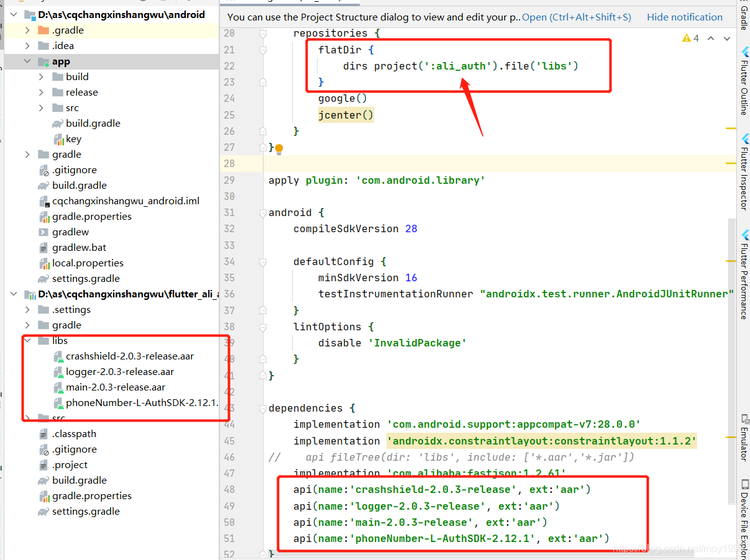750x560 pixels.
Task: Collapse the libs folder arrow
Action: (x=27, y=341)
